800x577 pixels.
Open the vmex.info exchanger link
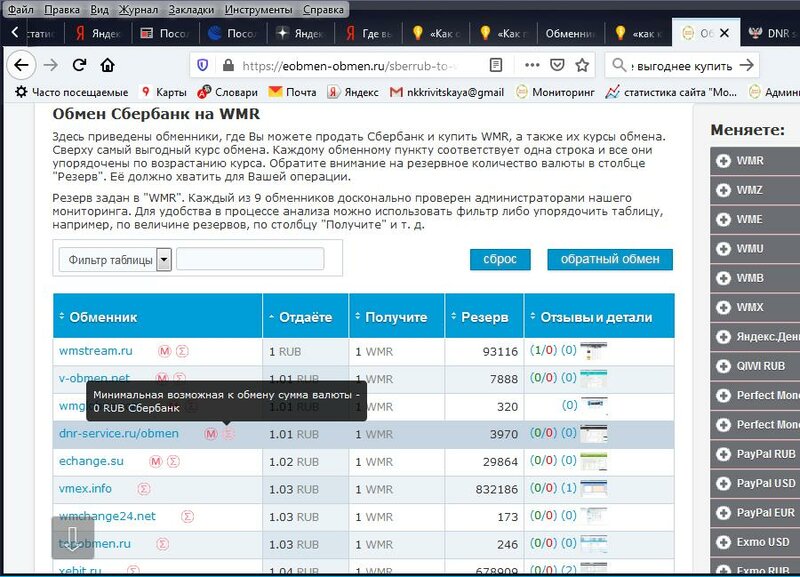(85, 489)
